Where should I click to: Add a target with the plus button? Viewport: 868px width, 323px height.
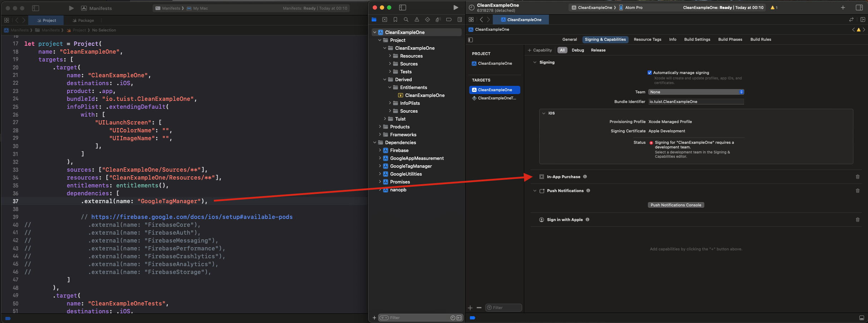pos(470,308)
